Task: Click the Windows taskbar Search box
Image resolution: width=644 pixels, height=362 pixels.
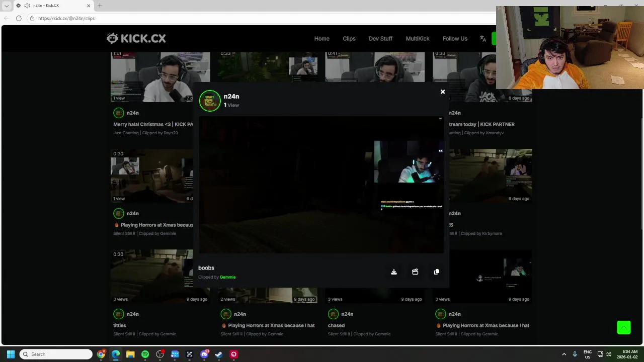Action: click(x=56, y=354)
